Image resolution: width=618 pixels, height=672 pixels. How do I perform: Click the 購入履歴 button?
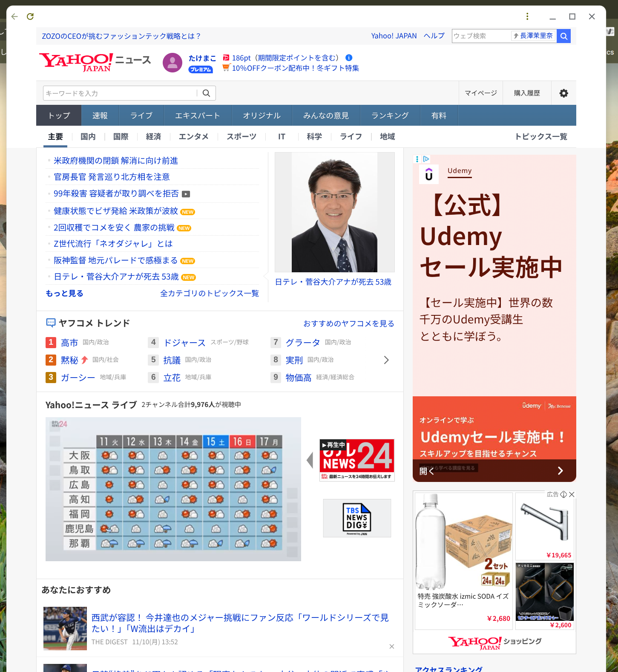pos(527,93)
